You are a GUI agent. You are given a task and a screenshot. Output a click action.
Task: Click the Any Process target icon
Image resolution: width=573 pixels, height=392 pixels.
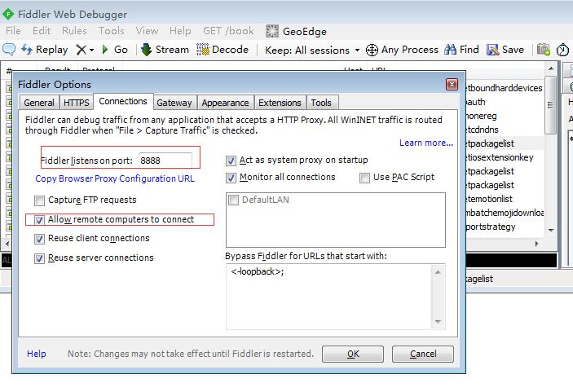372,50
